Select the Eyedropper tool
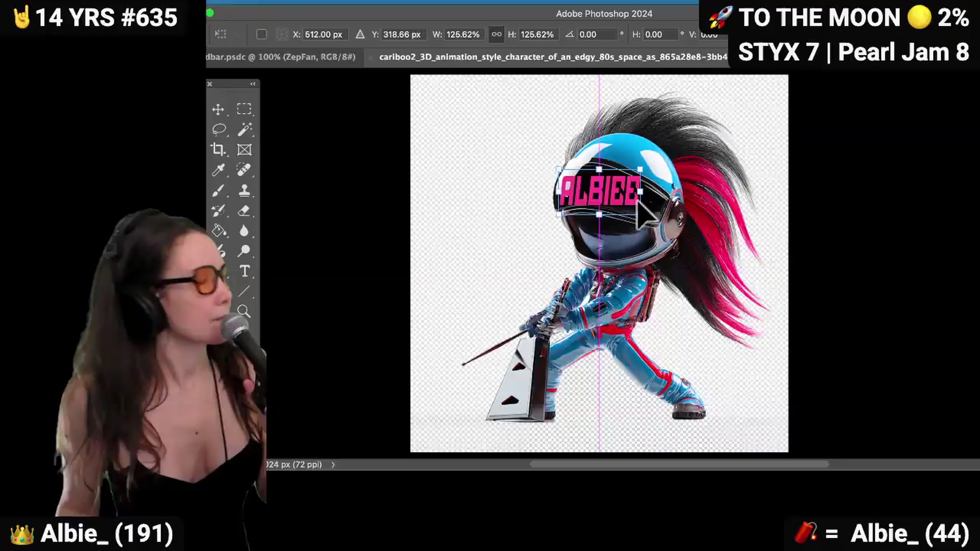Viewport: 980px width, 551px height. tap(218, 170)
